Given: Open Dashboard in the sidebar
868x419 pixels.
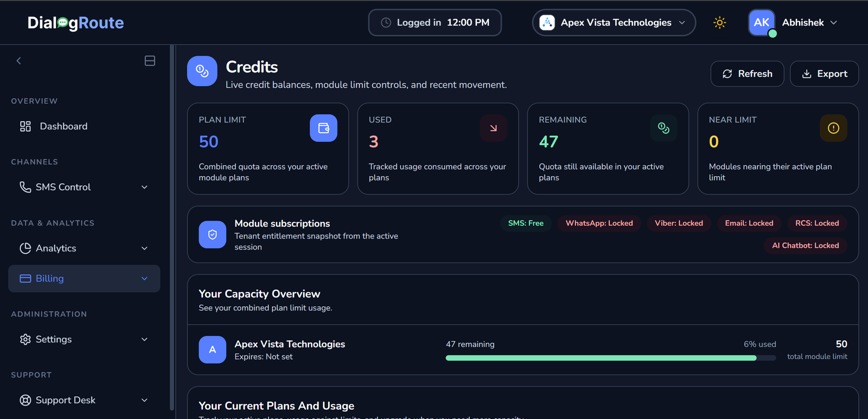Looking at the screenshot, I should click(84, 126).
